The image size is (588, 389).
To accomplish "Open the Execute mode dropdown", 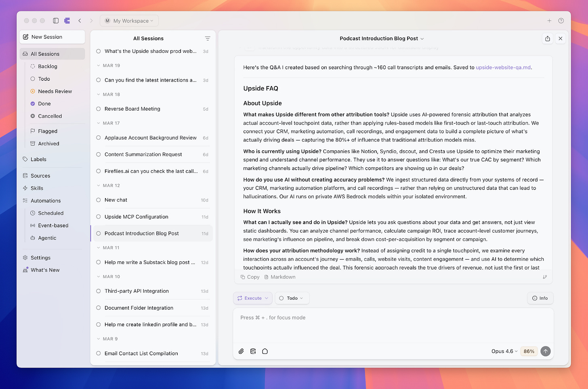I will [x=253, y=298].
